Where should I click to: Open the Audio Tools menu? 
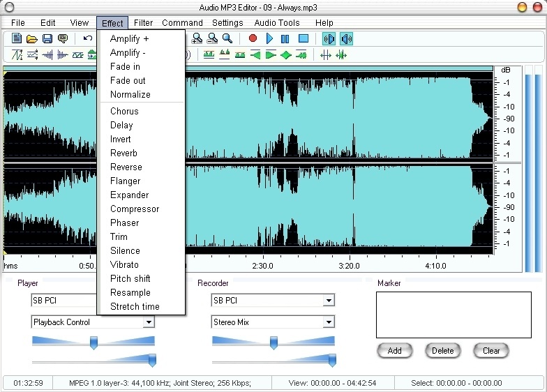coord(276,22)
